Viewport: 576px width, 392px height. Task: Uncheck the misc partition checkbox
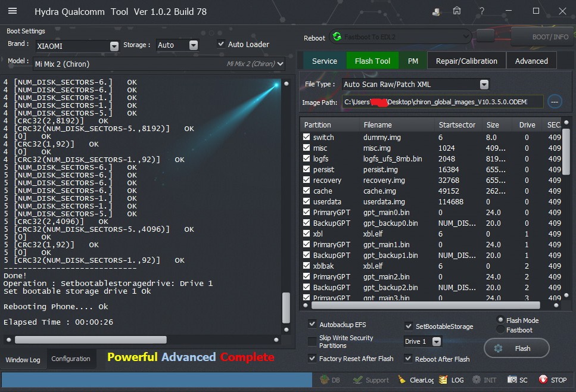[306, 147]
